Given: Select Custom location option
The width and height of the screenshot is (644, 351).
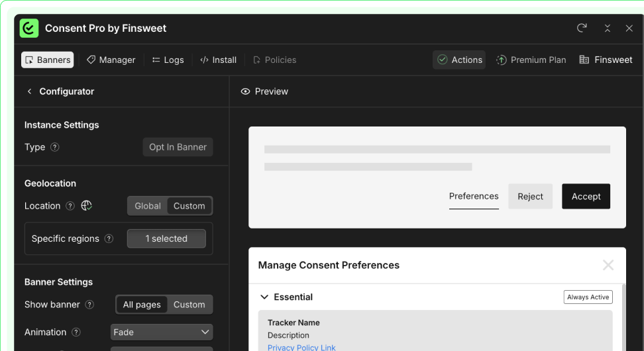Looking at the screenshot, I should 189,206.
